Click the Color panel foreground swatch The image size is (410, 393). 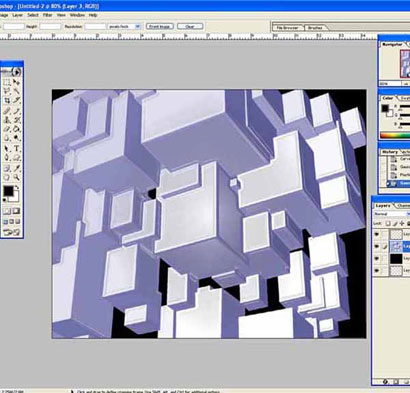pos(385,108)
